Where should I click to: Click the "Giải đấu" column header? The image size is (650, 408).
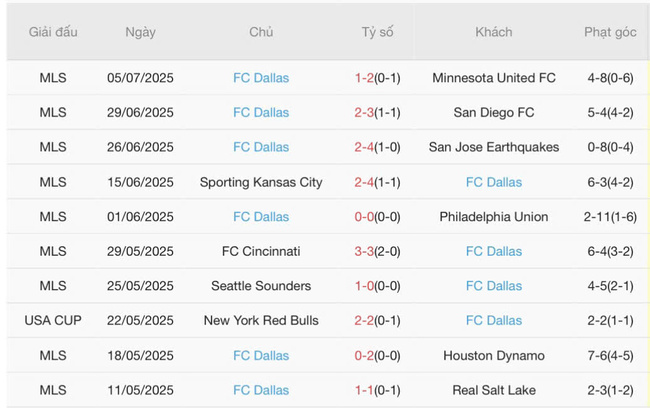[53, 32]
